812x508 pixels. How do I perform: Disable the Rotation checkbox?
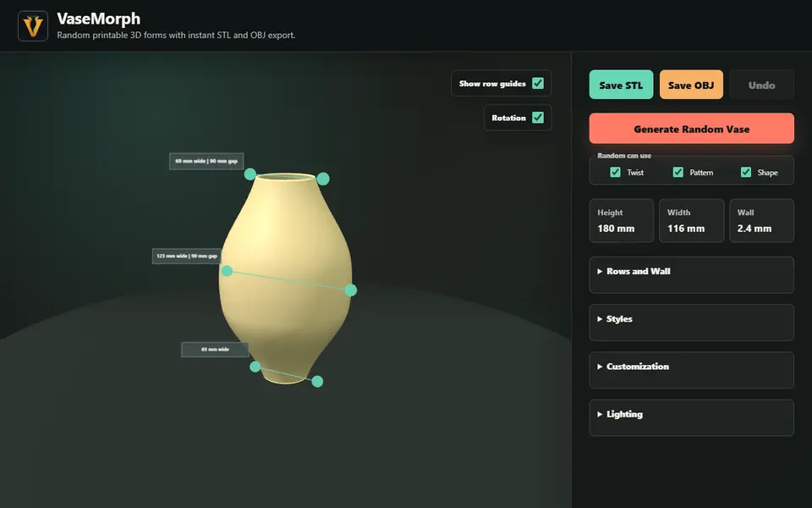[538, 118]
